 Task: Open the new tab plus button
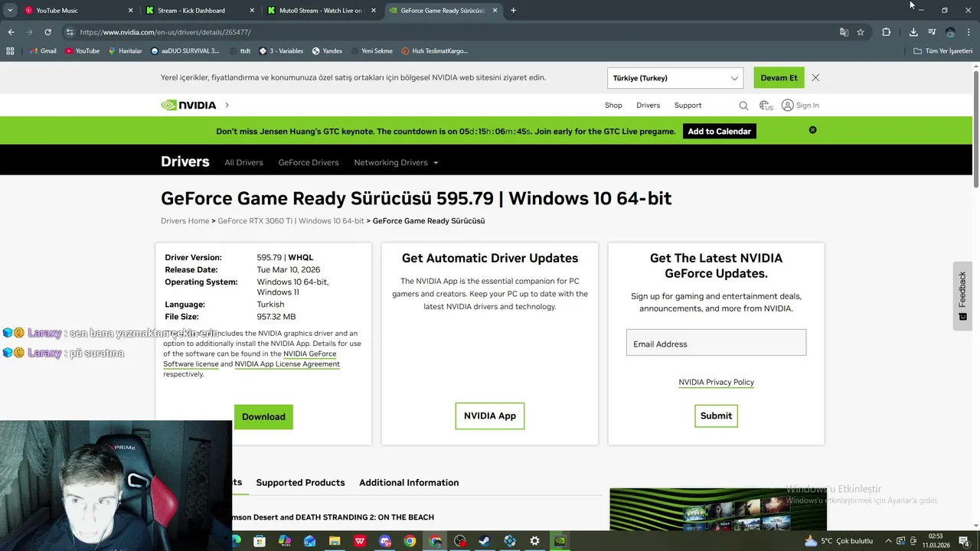click(513, 11)
